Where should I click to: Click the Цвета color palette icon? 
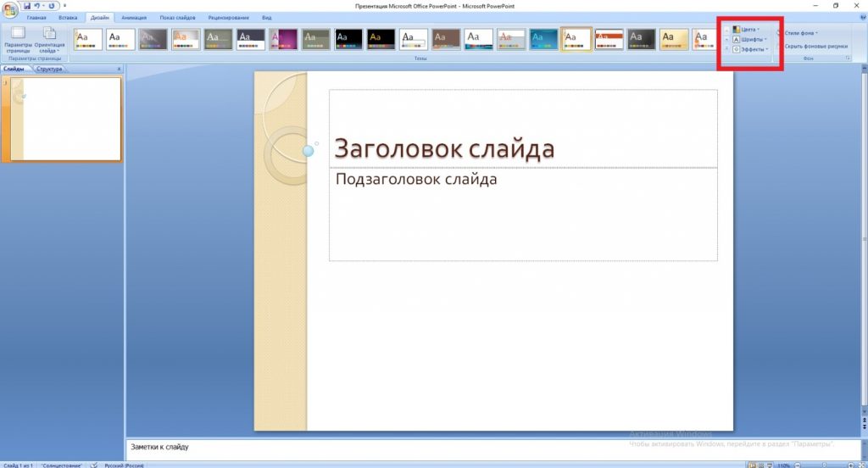click(x=737, y=30)
